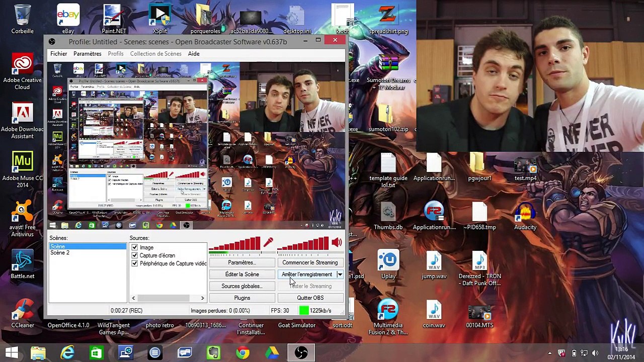Click Arrêter l'enregistrement to stop recording
This screenshot has width=644, height=362.
(x=307, y=275)
